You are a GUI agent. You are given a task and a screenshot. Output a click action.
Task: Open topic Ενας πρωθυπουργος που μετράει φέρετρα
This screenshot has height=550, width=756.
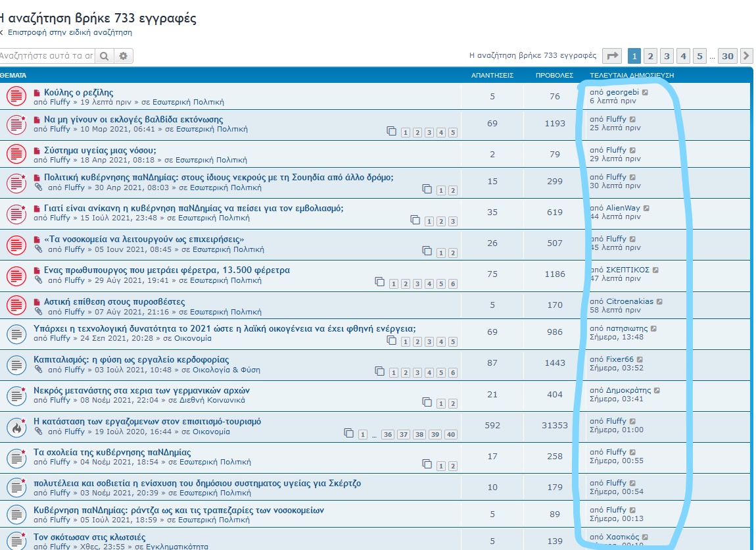167,270
